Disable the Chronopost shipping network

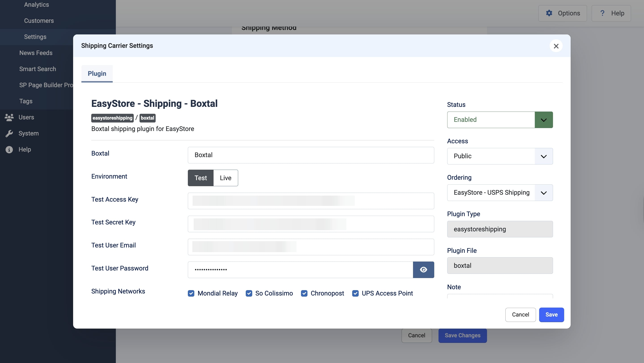[x=304, y=293]
